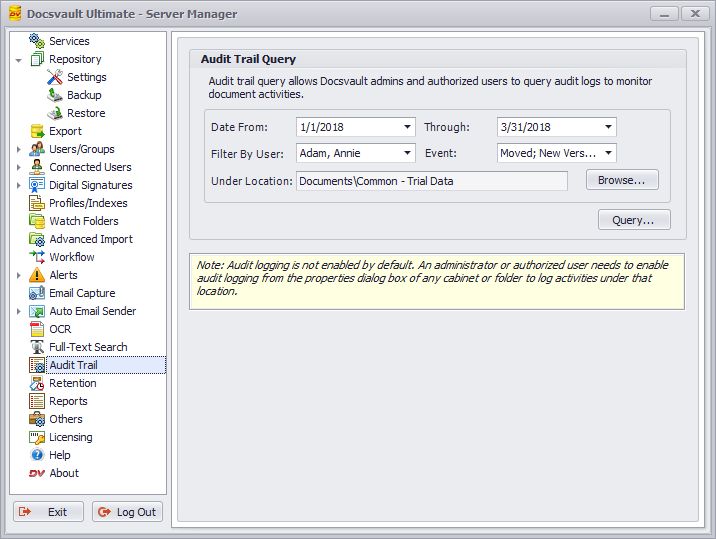The width and height of the screenshot is (716, 539).
Task: Open the OCR section label
Action: click(60, 329)
